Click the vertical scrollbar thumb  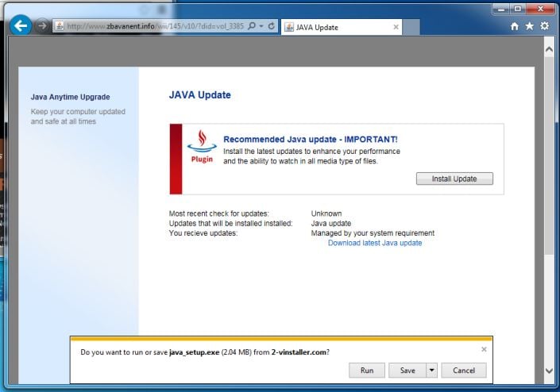(x=550, y=156)
